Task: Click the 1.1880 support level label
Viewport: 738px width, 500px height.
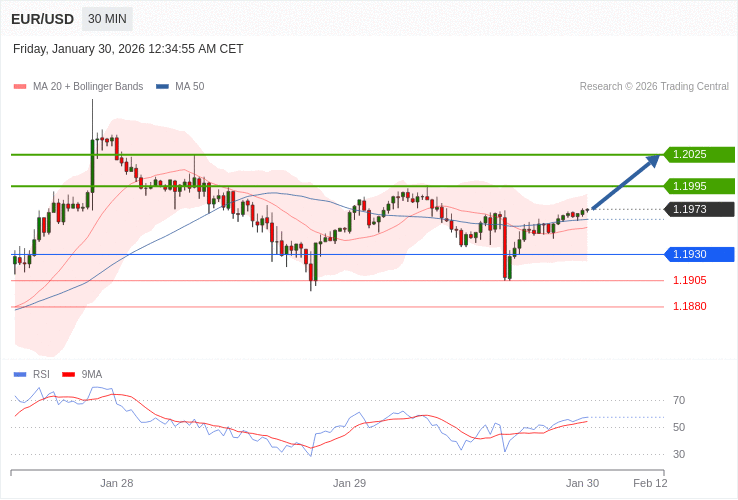Action: tap(689, 307)
